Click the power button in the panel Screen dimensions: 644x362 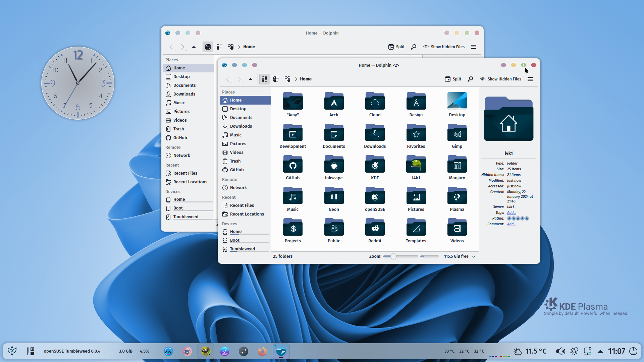(633, 351)
